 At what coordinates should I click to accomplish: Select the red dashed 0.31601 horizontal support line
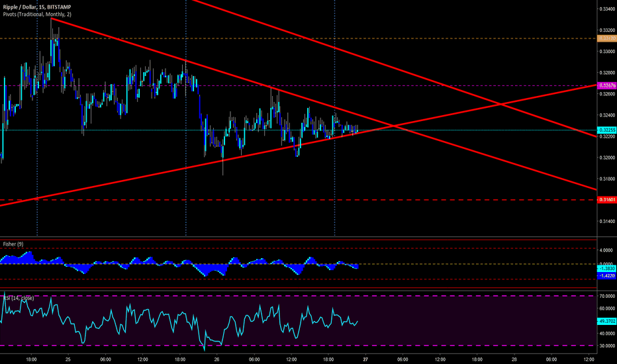click(x=299, y=200)
